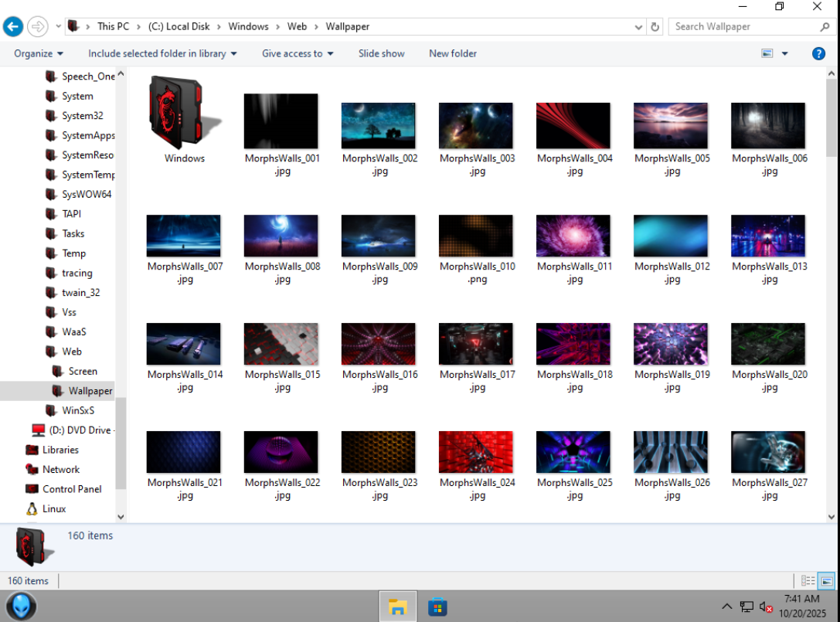The image size is (840, 622).
Task: Click the twain_32 folder icon
Action: (51, 293)
